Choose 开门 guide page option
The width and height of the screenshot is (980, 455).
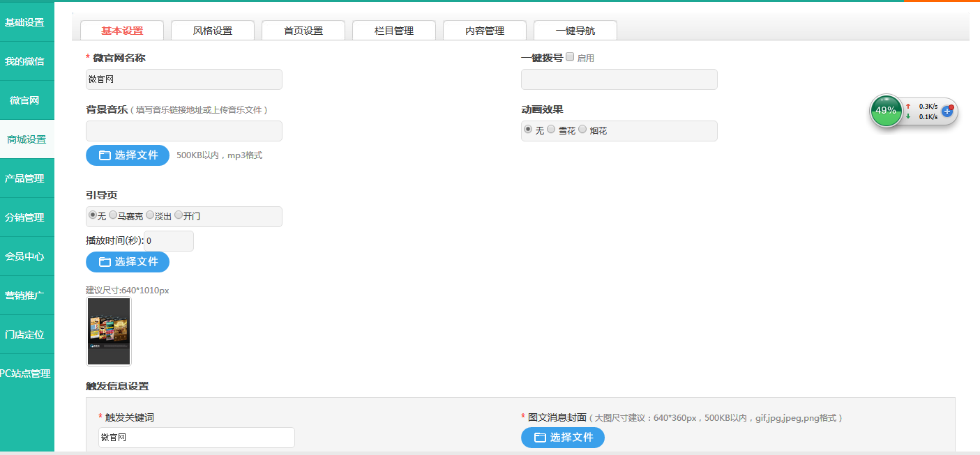coord(179,215)
